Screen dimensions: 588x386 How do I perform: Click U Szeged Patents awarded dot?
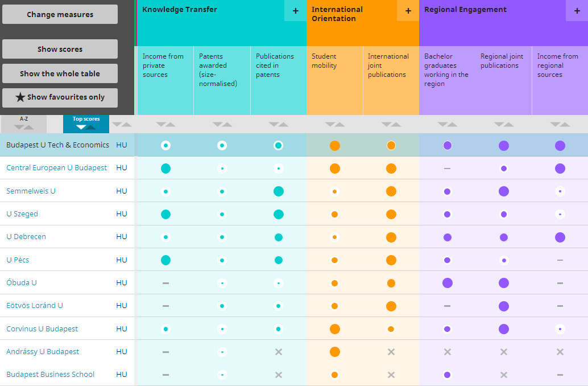(222, 215)
